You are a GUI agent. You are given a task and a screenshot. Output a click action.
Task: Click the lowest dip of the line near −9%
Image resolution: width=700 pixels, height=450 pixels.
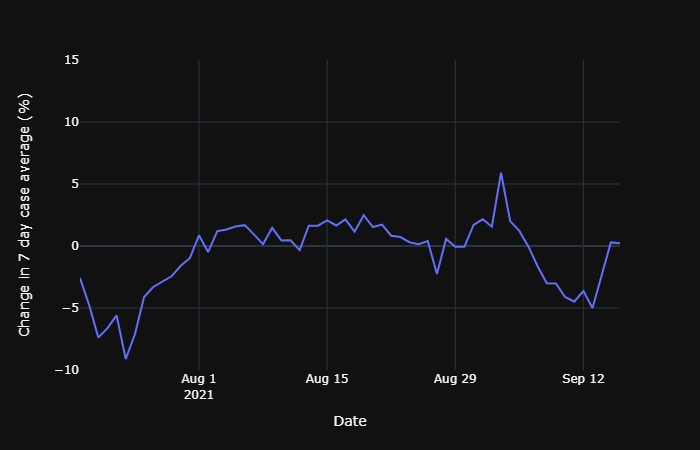pyautogui.click(x=126, y=358)
